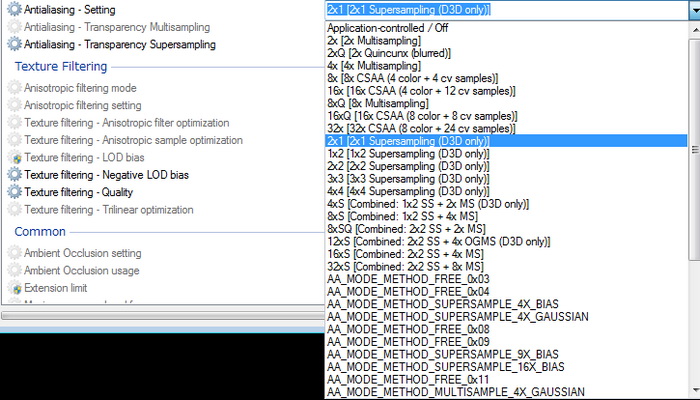
Task: Select Texture filtering - Trilinear optimization row
Action: tap(162, 209)
